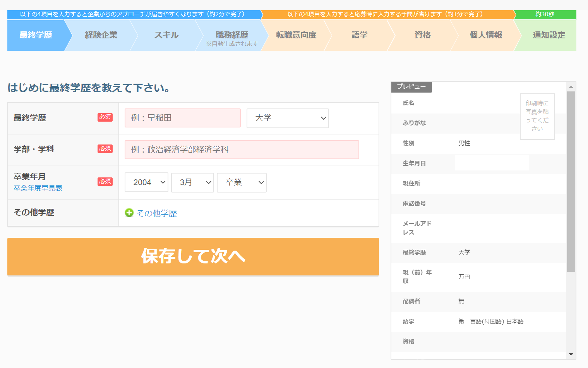Open the 大学 school type dropdown

[288, 118]
